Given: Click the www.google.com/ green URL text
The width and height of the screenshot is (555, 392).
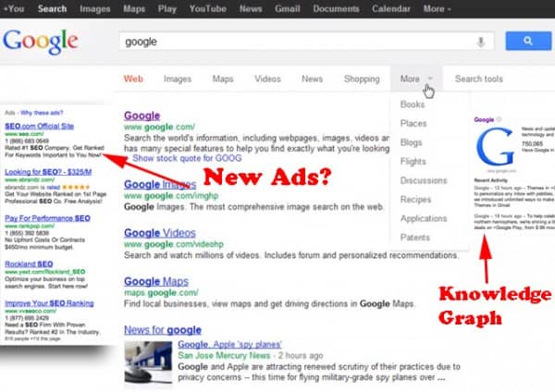Looking at the screenshot, I should point(159,127).
